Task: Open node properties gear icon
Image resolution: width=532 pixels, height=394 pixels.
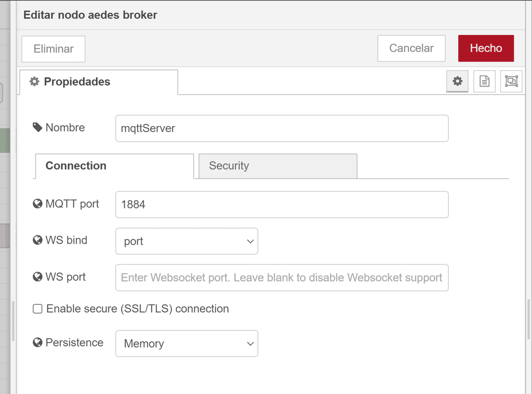Action: pyautogui.click(x=457, y=81)
